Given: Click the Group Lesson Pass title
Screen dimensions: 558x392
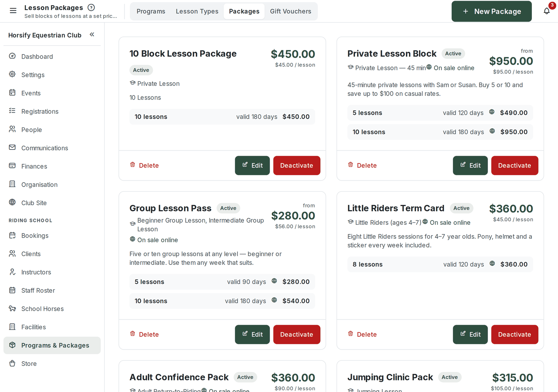Looking at the screenshot, I should pyautogui.click(x=171, y=208).
